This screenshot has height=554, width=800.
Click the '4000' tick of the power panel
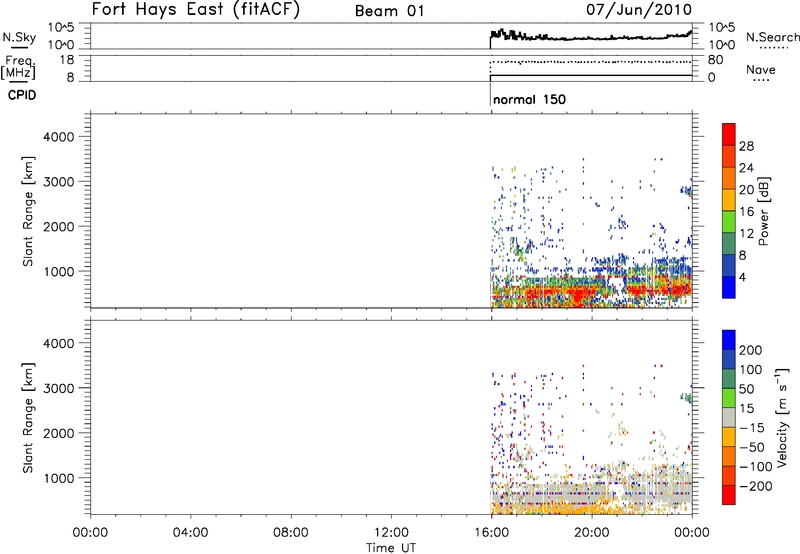[x=59, y=137]
